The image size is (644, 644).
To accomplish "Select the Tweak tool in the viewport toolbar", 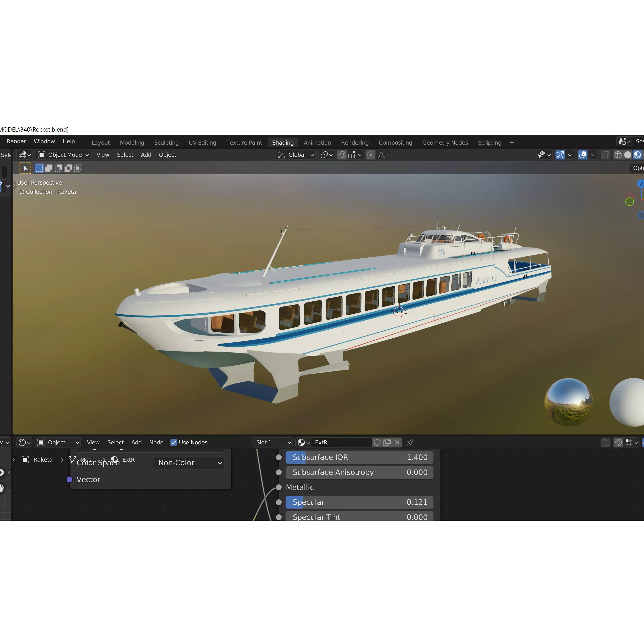I will click(x=25, y=168).
